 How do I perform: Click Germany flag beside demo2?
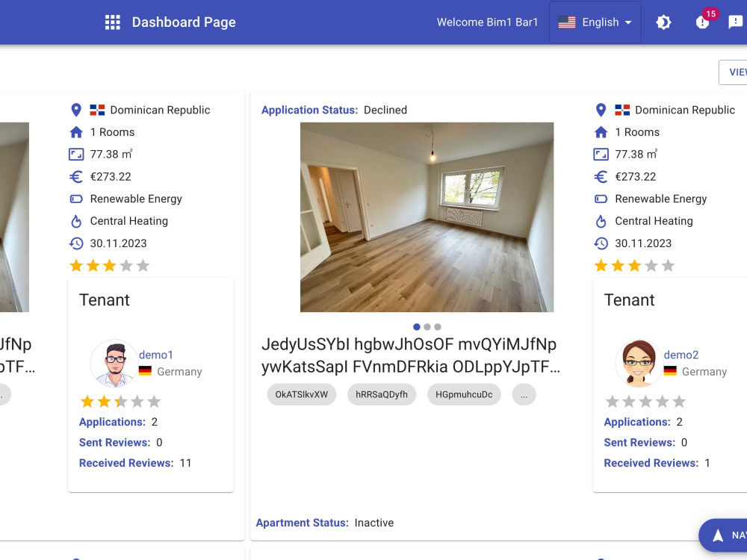670,370
